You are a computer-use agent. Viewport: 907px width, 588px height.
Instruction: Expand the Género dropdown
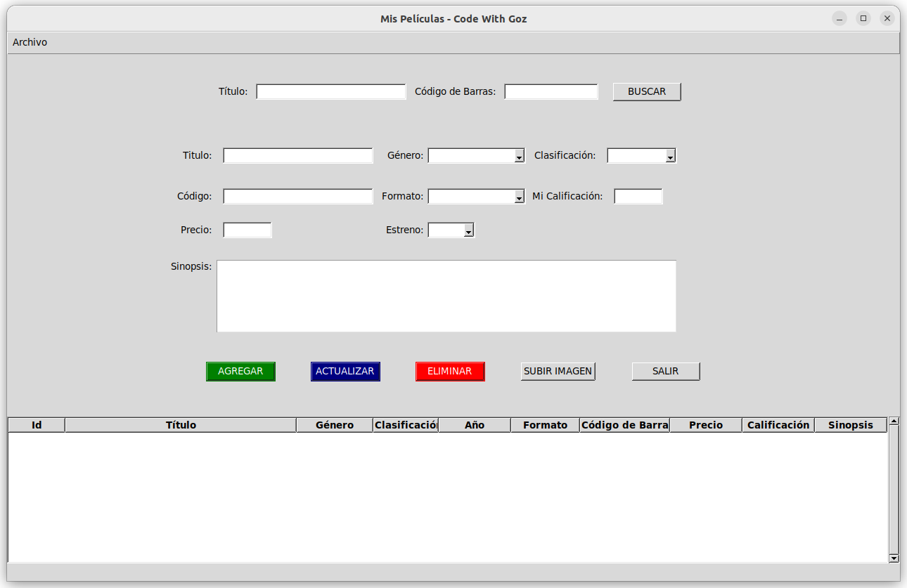coord(519,156)
